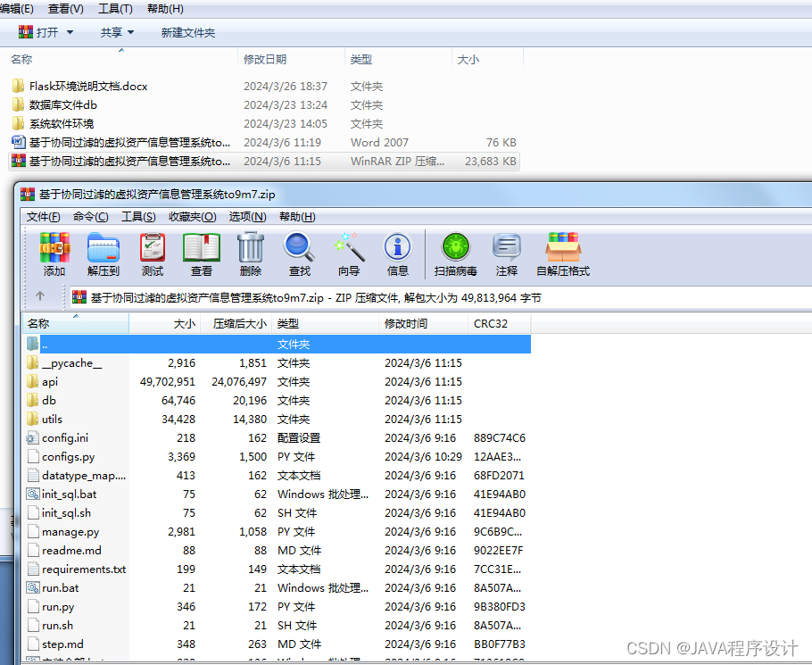The image size is (812, 665).
Task: Select the 测试 (Test) archive icon
Action: [x=152, y=254]
